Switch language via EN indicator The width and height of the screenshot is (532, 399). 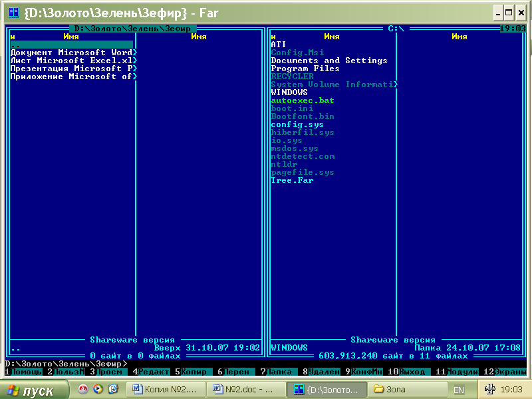[459, 390]
